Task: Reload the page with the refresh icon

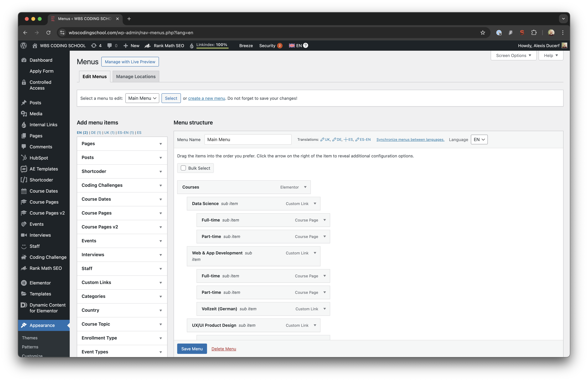Action: [x=48, y=33]
